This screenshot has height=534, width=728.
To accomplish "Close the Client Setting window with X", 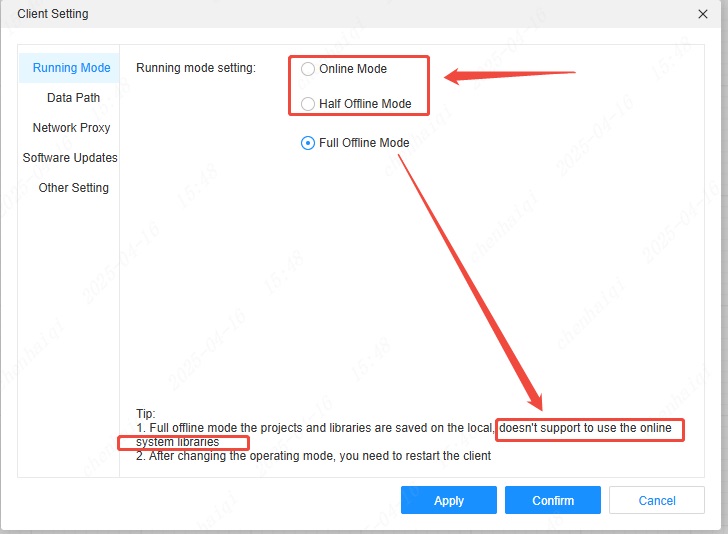I will tap(703, 14).
